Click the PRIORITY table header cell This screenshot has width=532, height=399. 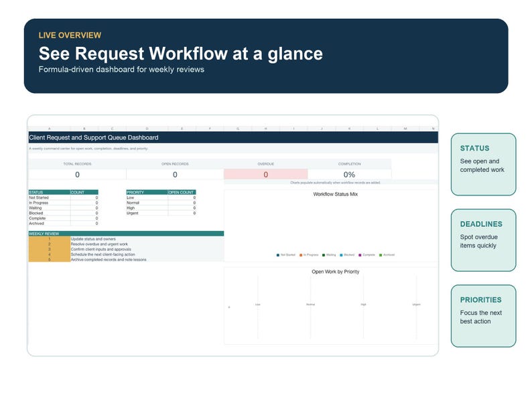[x=147, y=192]
